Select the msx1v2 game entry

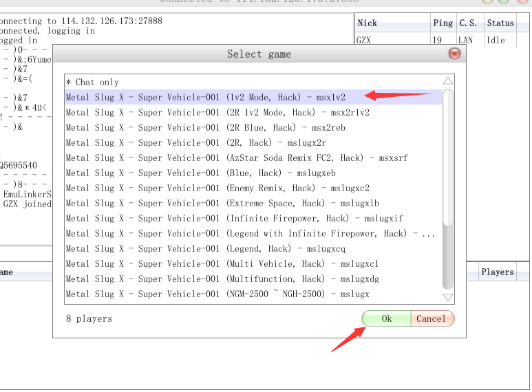coord(253,98)
